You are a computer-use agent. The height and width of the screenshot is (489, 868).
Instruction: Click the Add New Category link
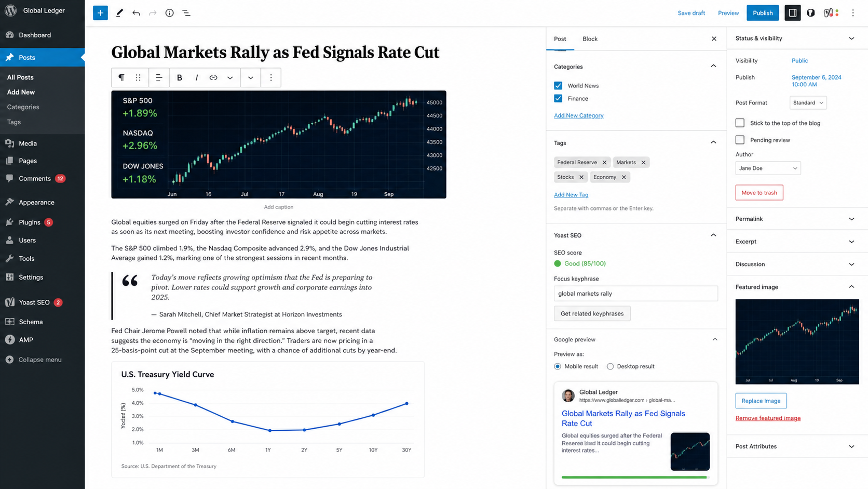pyautogui.click(x=578, y=115)
